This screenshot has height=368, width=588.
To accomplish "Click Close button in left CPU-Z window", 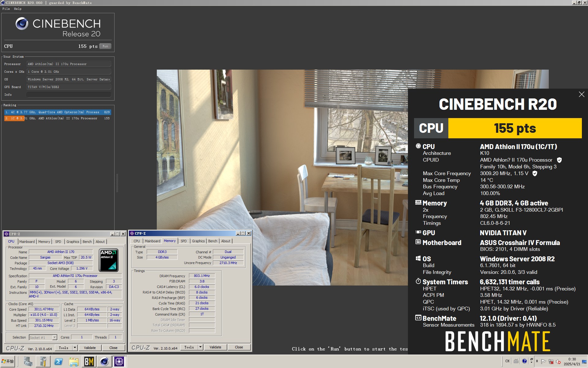I will click(x=113, y=348).
